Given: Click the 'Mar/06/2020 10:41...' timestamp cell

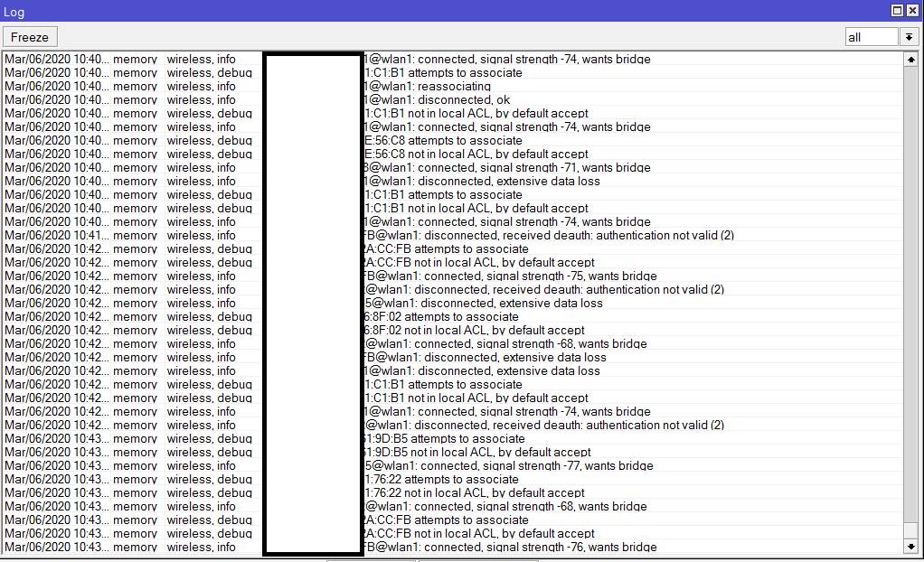Looking at the screenshot, I should pyautogui.click(x=57, y=236).
